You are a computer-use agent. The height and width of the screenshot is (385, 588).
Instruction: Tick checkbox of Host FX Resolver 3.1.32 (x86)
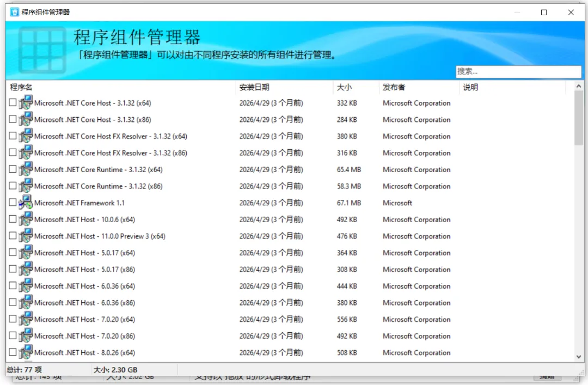click(x=13, y=152)
